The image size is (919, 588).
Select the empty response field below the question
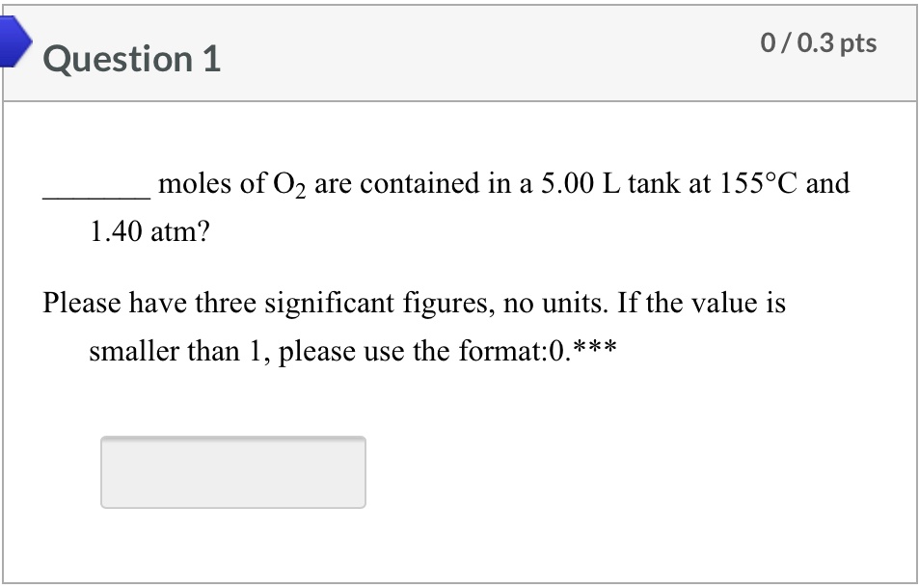click(x=232, y=471)
